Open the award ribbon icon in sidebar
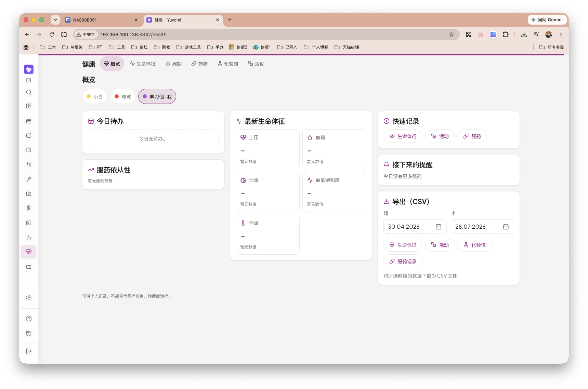588x389 pixels. pos(29,208)
